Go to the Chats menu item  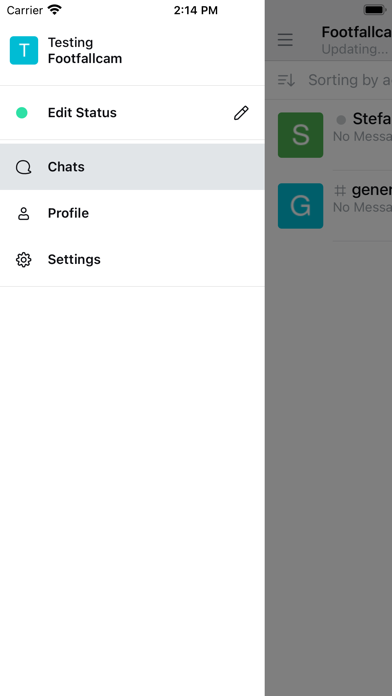coord(132,167)
